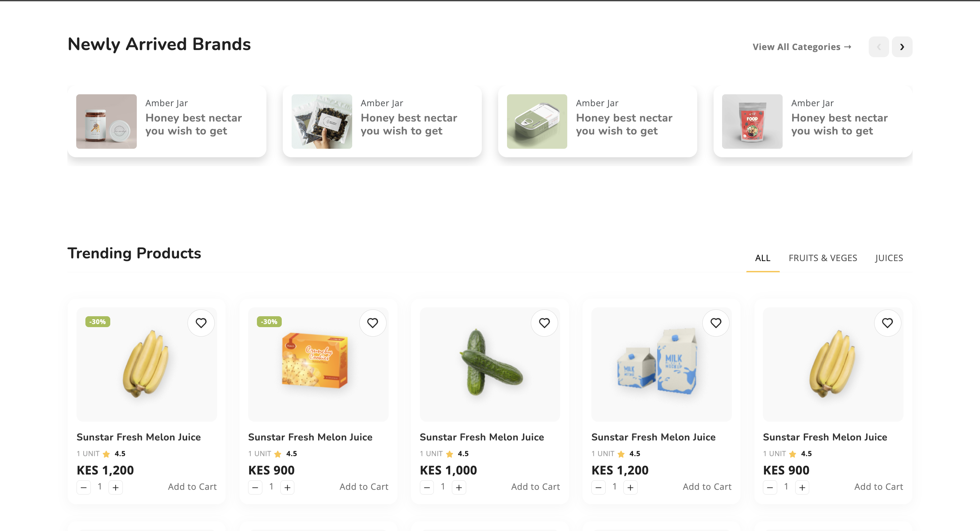This screenshot has width=980, height=531.
Task: Add the Crunchy Cookies product to cart
Action: (x=364, y=486)
